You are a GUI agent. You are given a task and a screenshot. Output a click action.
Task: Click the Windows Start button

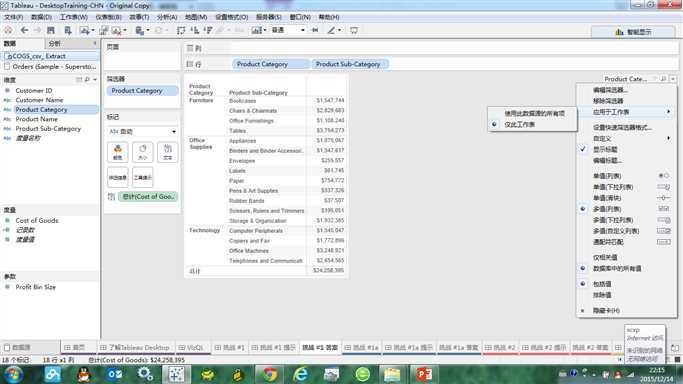(13, 374)
